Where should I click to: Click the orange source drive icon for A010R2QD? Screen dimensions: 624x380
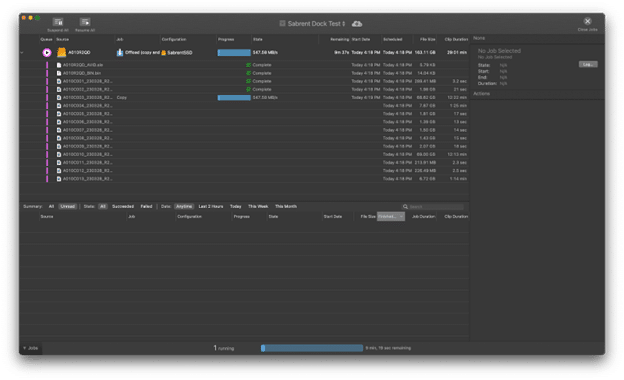click(x=61, y=52)
